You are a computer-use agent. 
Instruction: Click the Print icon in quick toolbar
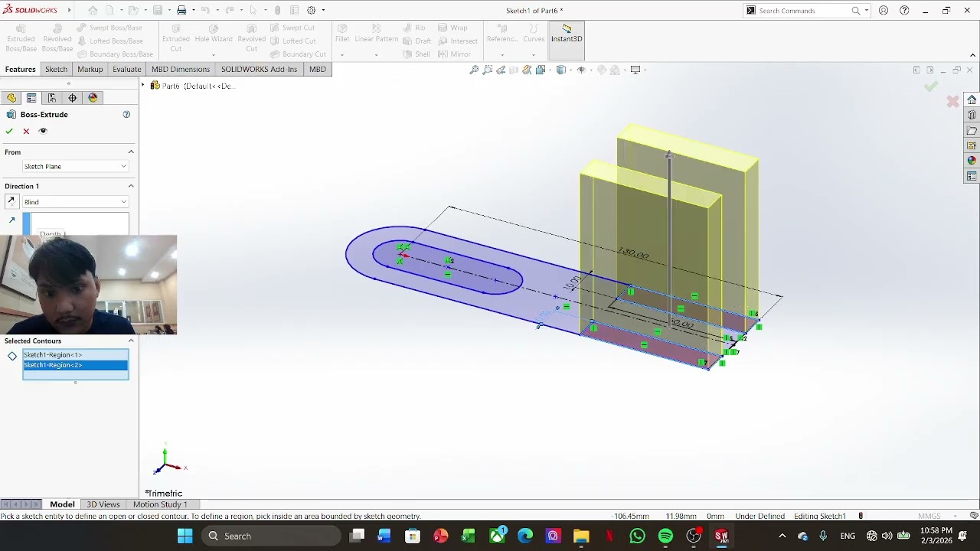click(x=181, y=11)
